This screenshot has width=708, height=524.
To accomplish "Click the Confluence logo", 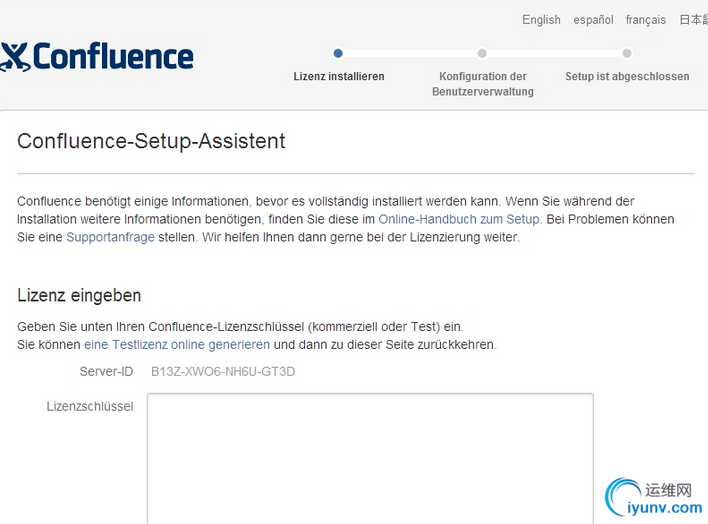I will click(x=97, y=56).
